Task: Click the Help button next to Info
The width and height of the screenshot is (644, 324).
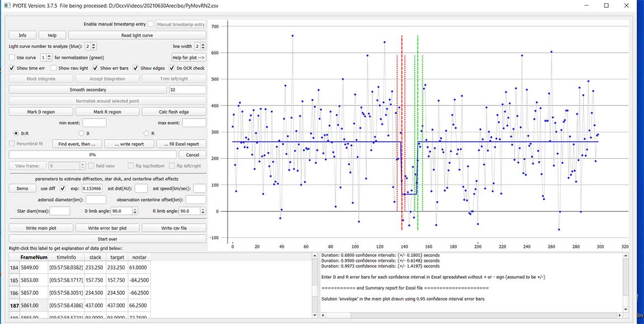Action: point(52,35)
